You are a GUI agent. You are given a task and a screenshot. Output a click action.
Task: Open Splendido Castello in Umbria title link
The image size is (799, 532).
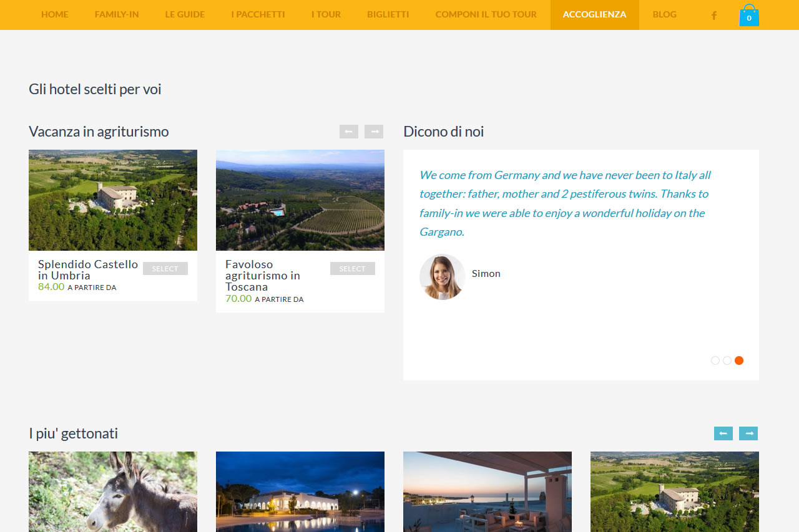[x=88, y=270]
